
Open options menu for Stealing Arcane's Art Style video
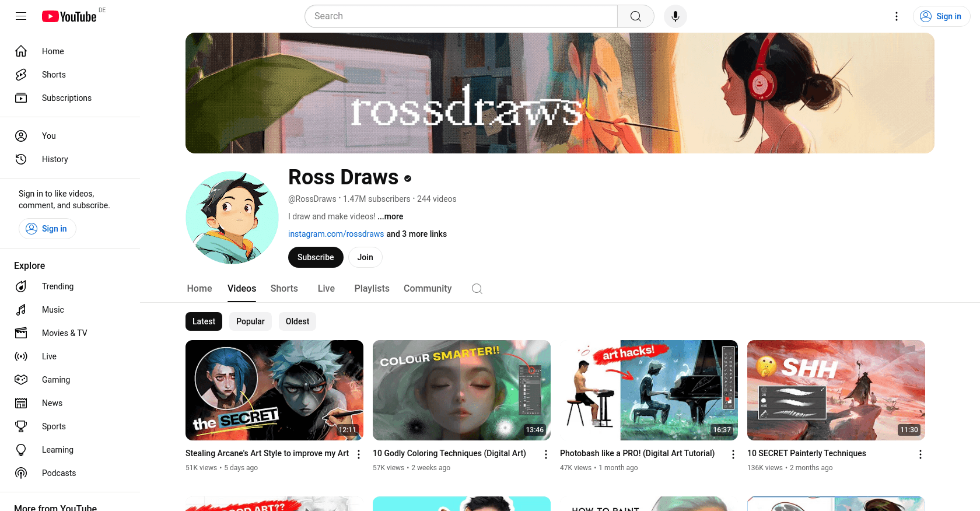tap(359, 454)
